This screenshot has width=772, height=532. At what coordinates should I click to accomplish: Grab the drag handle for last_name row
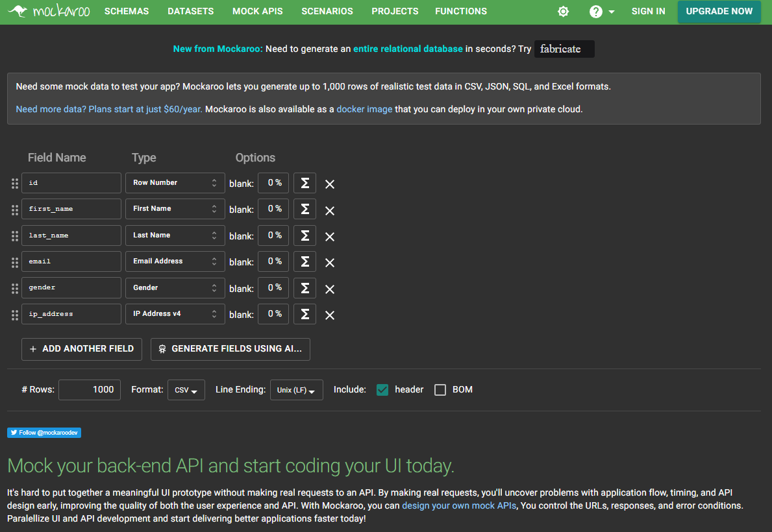(15, 236)
